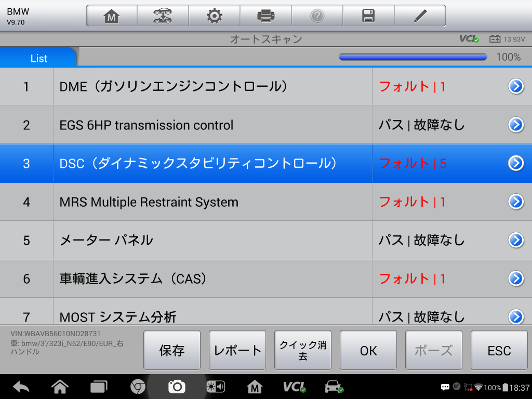Open settings gear in top toolbar
The height and width of the screenshot is (399, 532).
pos(215,16)
